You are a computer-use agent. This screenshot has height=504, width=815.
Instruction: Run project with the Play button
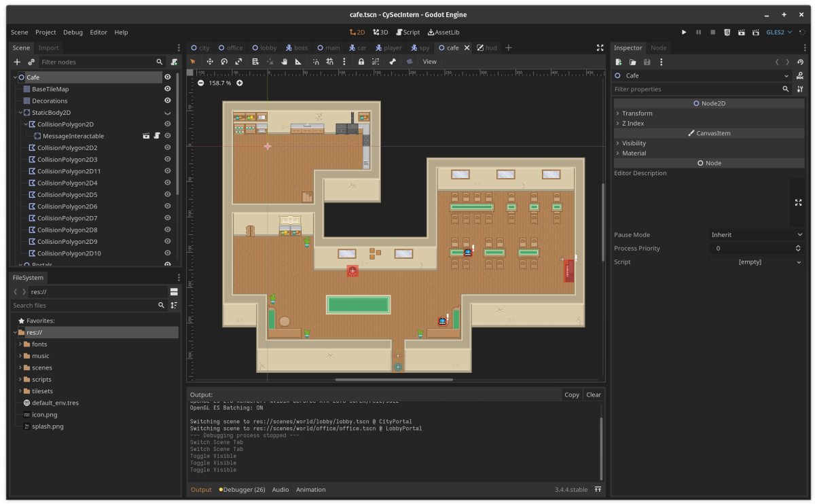point(684,32)
